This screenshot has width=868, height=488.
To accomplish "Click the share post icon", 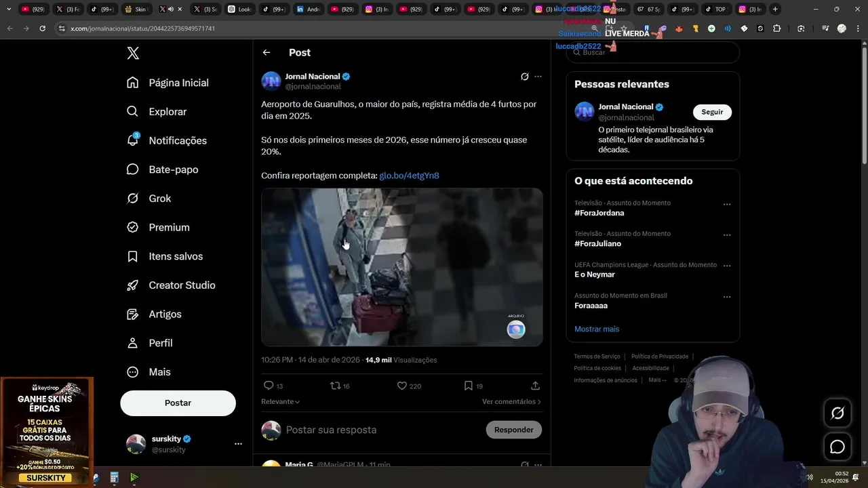I will 535,386.
